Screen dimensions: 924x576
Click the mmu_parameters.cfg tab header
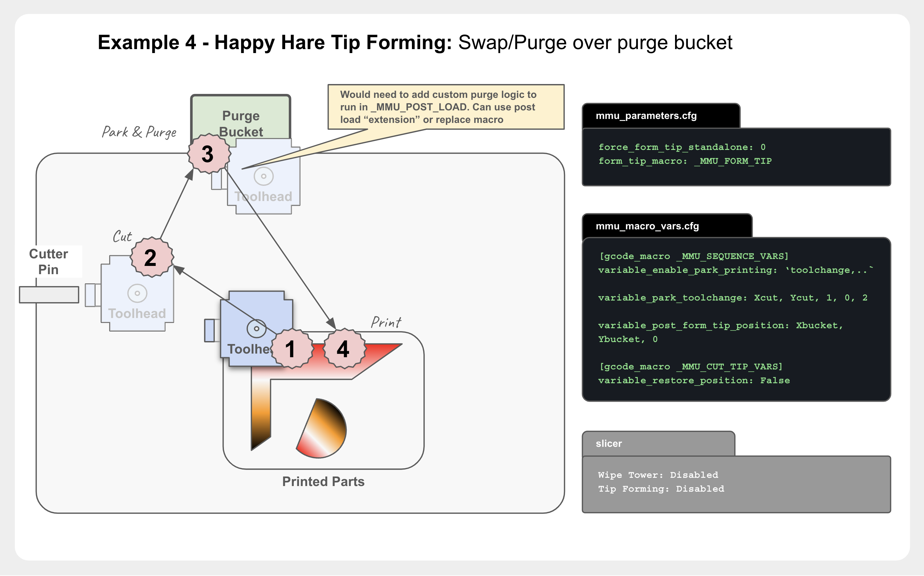coord(661,115)
